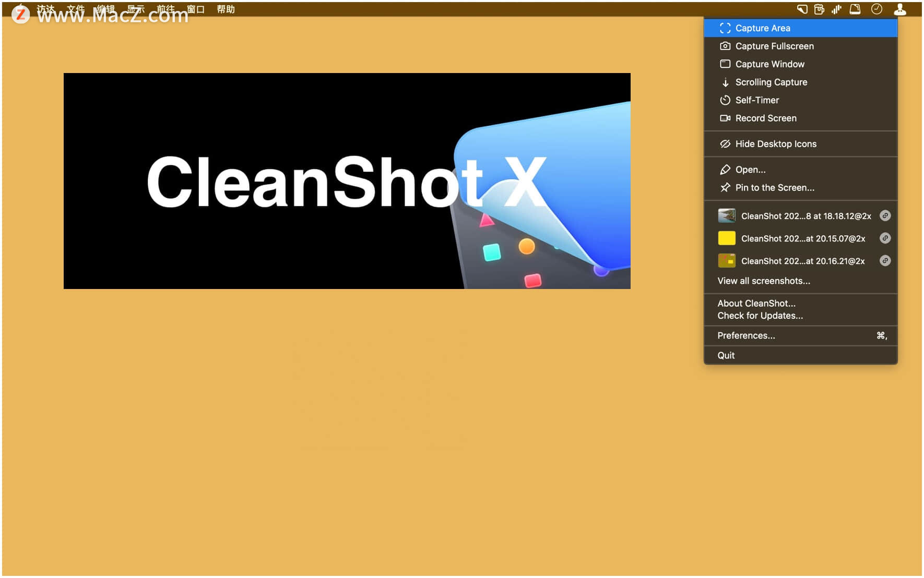Open the 帮助 menu in the menu bar
Screen dimensions: 924x578
pyautogui.click(x=226, y=9)
